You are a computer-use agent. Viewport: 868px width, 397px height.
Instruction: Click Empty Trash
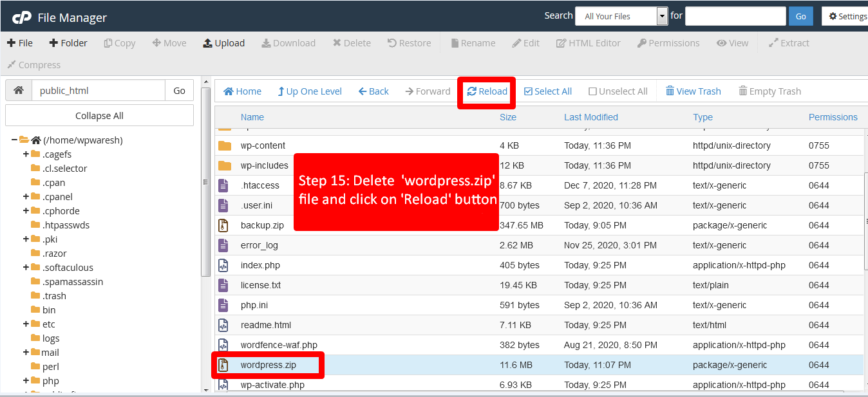coord(769,91)
